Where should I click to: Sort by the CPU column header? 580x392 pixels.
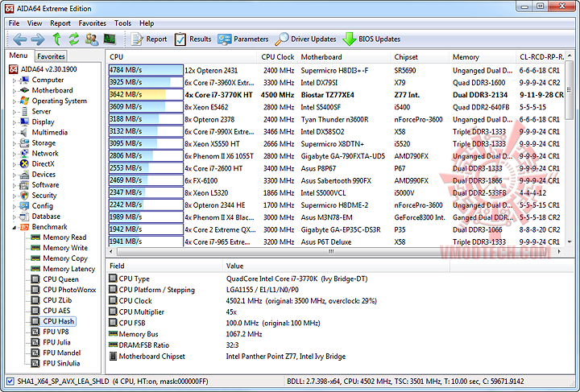click(181, 57)
